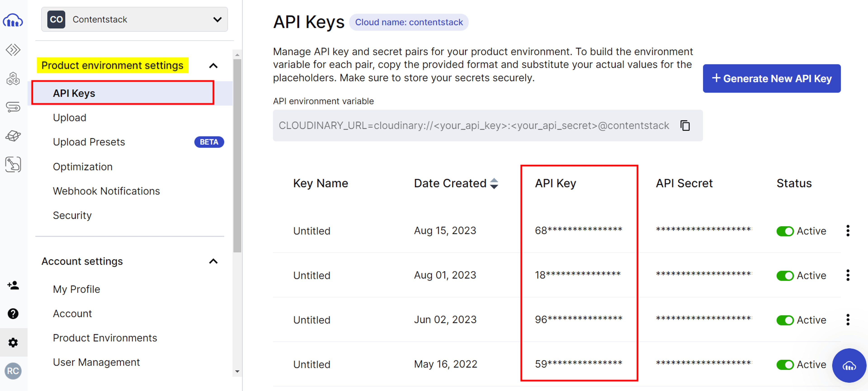Click the masked API secret in May 16 row
The height and width of the screenshot is (391, 868).
704,363
